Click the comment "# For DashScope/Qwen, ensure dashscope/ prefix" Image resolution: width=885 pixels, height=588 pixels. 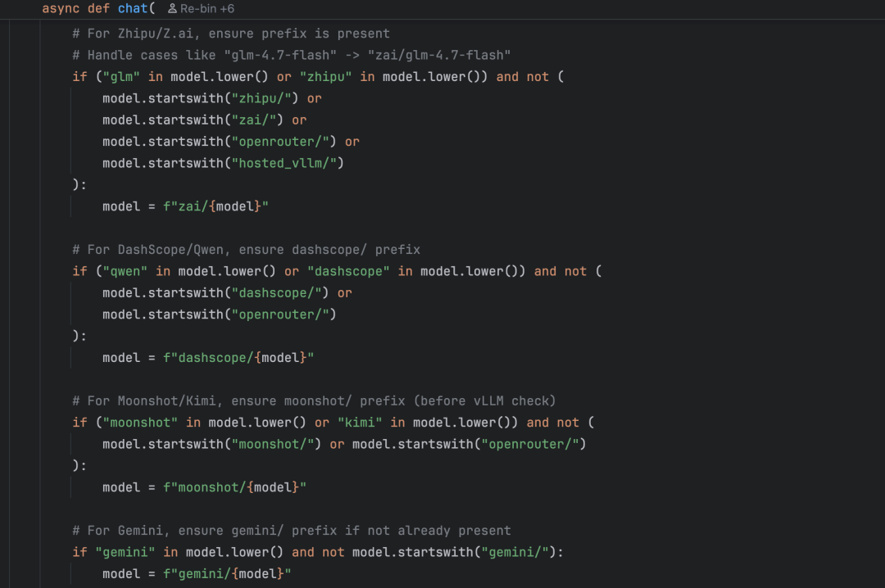pos(246,250)
